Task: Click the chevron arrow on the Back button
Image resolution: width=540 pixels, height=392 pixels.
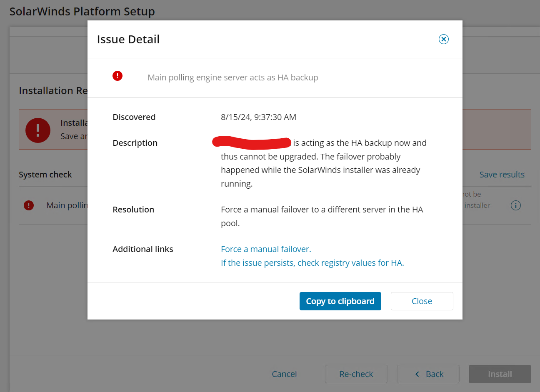Action: coord(417,374)
